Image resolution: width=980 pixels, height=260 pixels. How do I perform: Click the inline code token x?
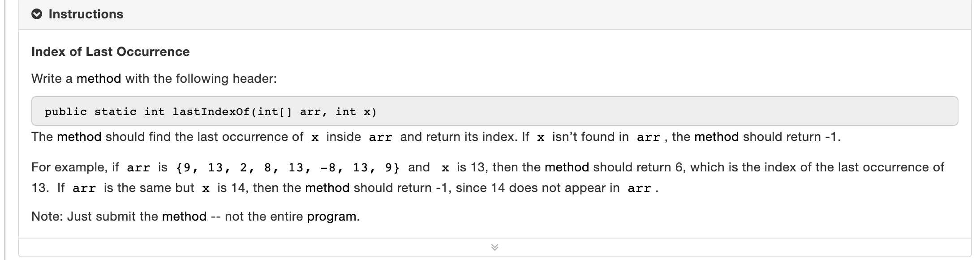316,137
